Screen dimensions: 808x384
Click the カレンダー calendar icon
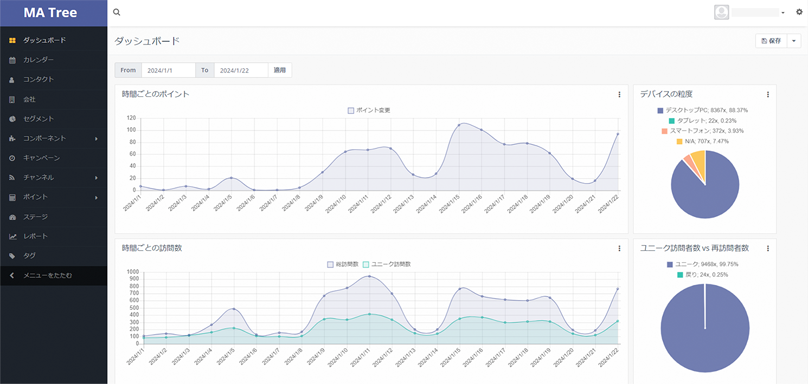[x=12, y=60]
